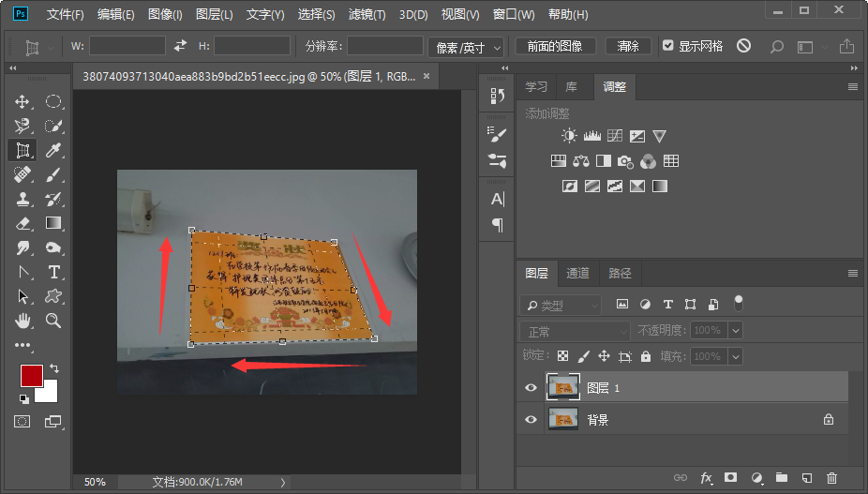
Task: Swap foreground and background colors
Action: pyautogui.click(x=53, y=368)
